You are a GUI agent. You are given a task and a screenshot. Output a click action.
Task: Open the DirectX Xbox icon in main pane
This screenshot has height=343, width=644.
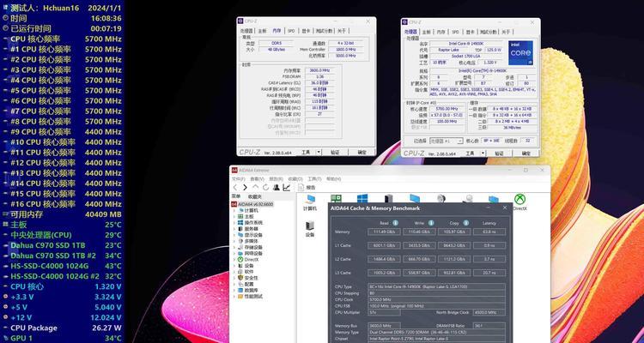click(520, 202)
